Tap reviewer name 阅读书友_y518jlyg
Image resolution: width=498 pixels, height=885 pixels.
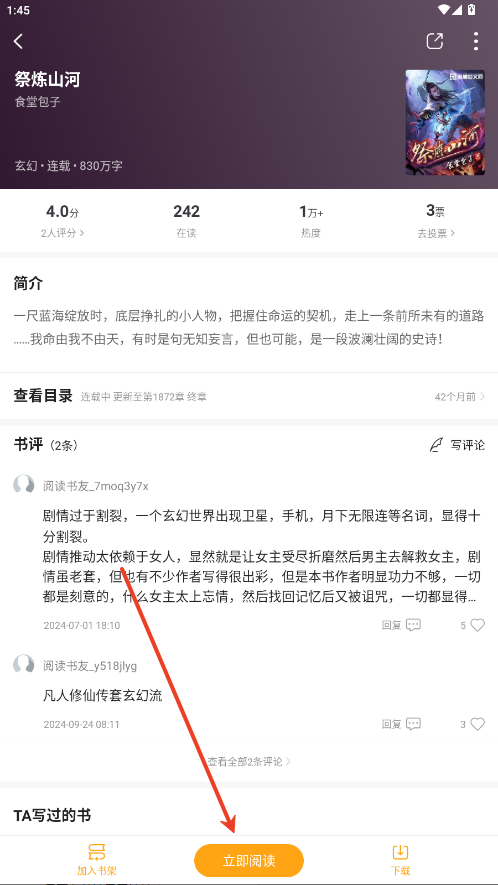tap(90, 666)
